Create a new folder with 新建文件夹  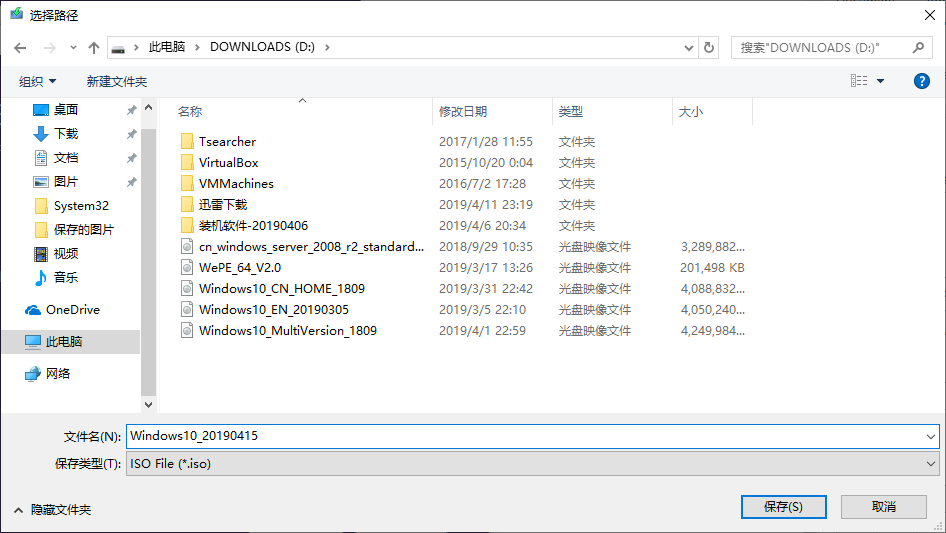click(x=116, y=81)
